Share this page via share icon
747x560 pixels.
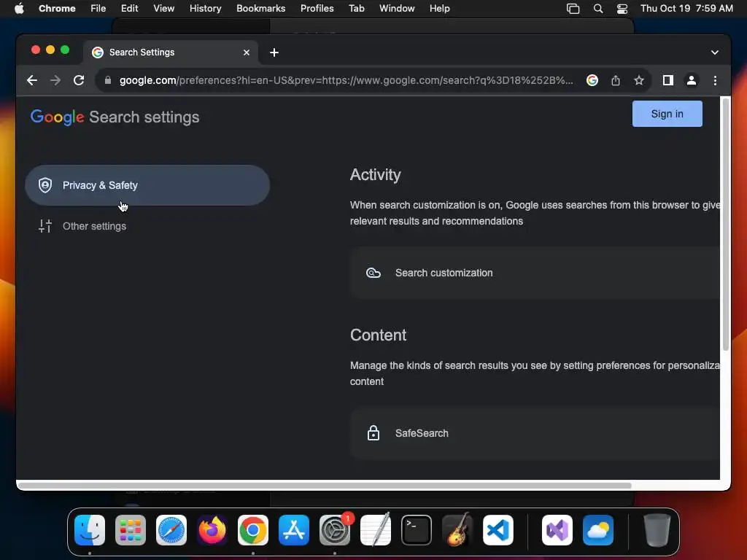[616, 80]
